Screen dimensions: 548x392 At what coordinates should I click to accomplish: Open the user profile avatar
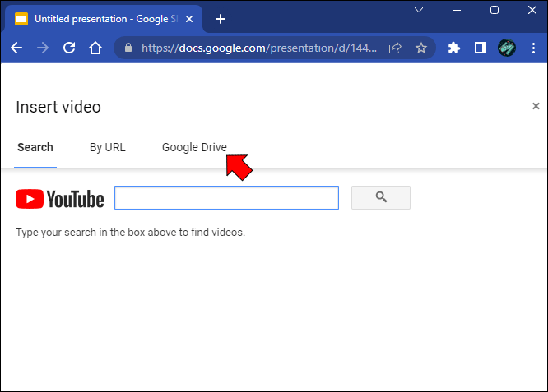[x=507, y=48]
